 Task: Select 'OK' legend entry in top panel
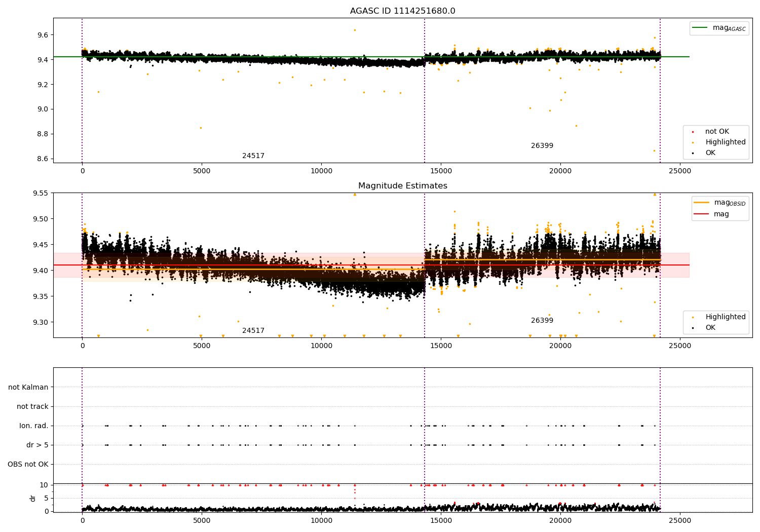click(x=710, y=153)
